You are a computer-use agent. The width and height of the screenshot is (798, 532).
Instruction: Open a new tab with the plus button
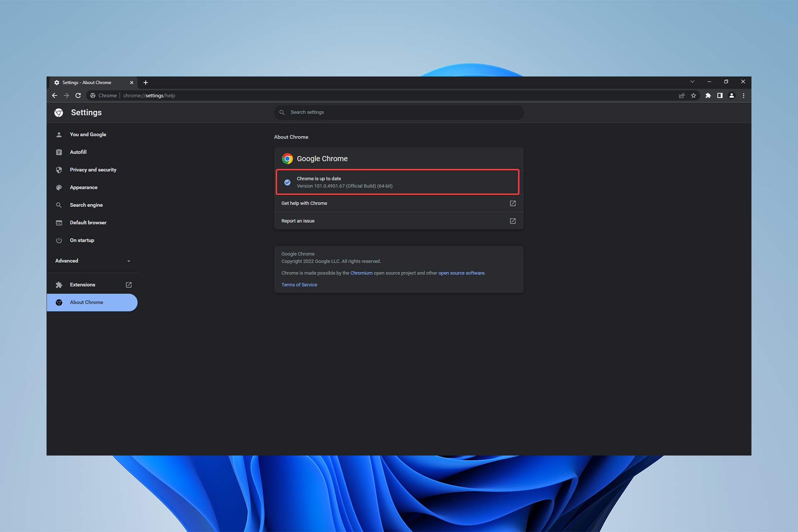[x=145, y=83]
